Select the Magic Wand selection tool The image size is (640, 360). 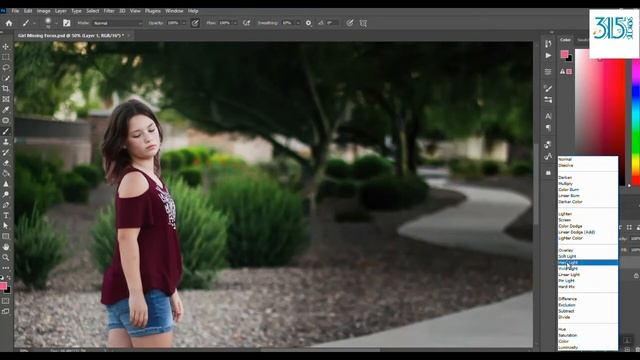(6, 78)
